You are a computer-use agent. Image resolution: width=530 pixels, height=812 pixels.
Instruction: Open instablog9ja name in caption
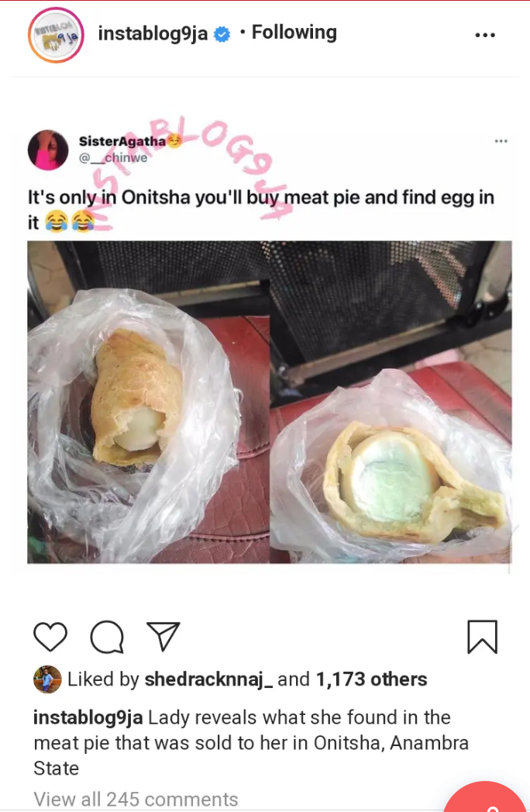click(x=88, y=717)
